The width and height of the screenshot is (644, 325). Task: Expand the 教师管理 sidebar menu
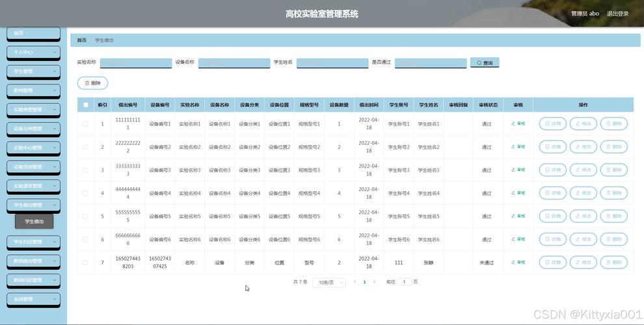34,91
